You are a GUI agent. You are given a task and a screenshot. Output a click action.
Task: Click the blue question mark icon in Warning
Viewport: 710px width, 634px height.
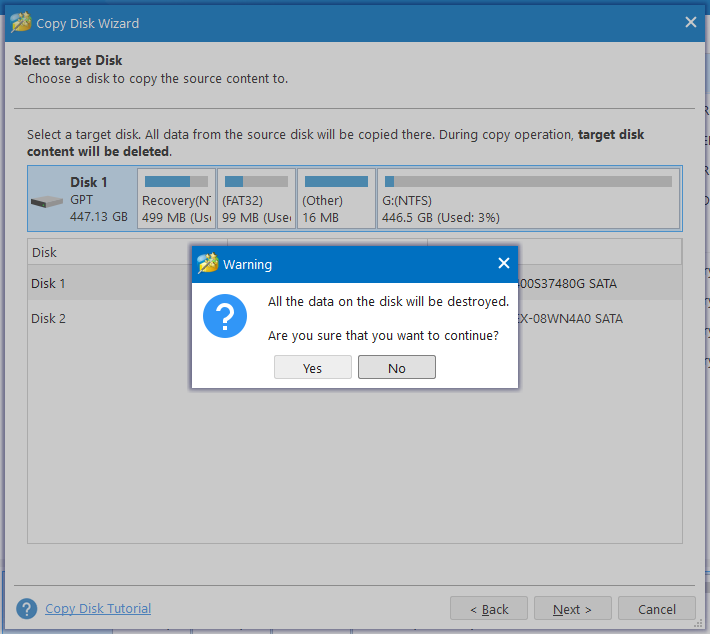point(225,316)
